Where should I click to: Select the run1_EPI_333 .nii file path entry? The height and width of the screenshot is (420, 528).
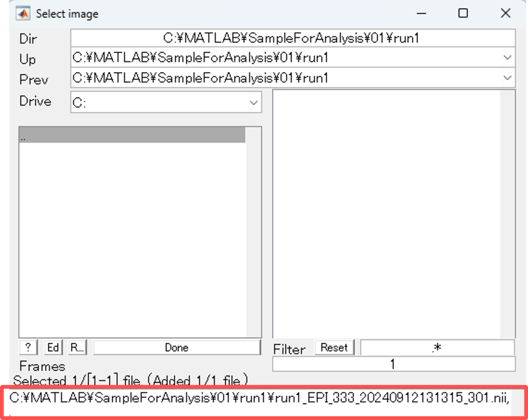click(x=260, y=398)
